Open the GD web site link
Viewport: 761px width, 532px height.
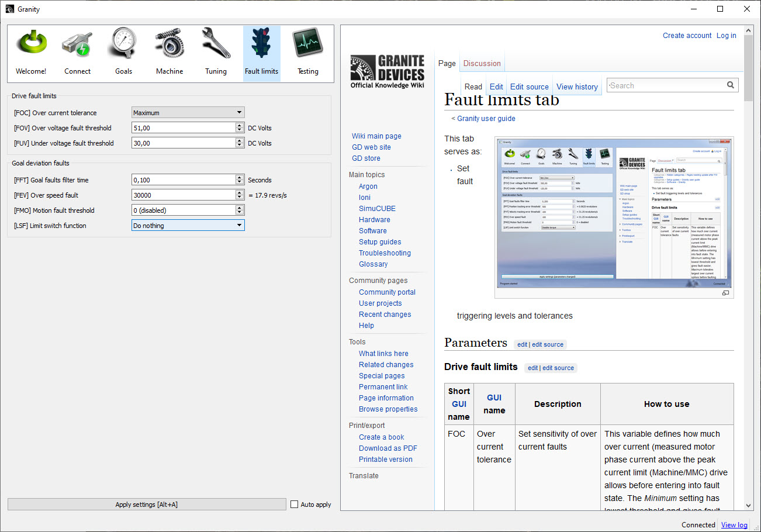pos(371,147)
